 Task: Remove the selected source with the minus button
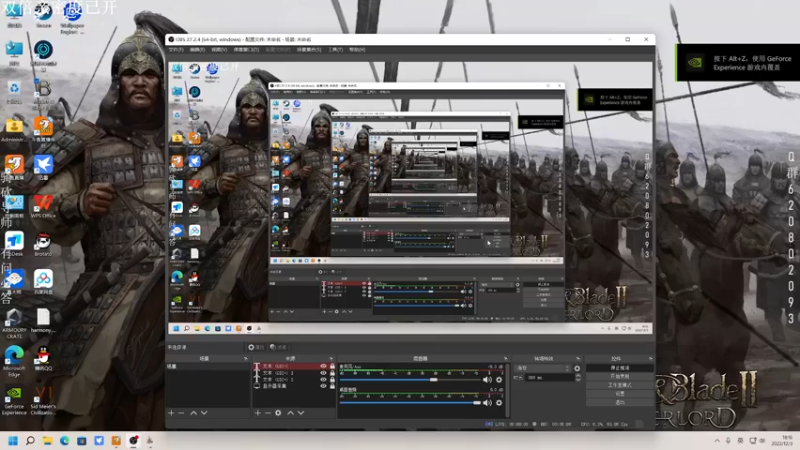pos(267,413)
